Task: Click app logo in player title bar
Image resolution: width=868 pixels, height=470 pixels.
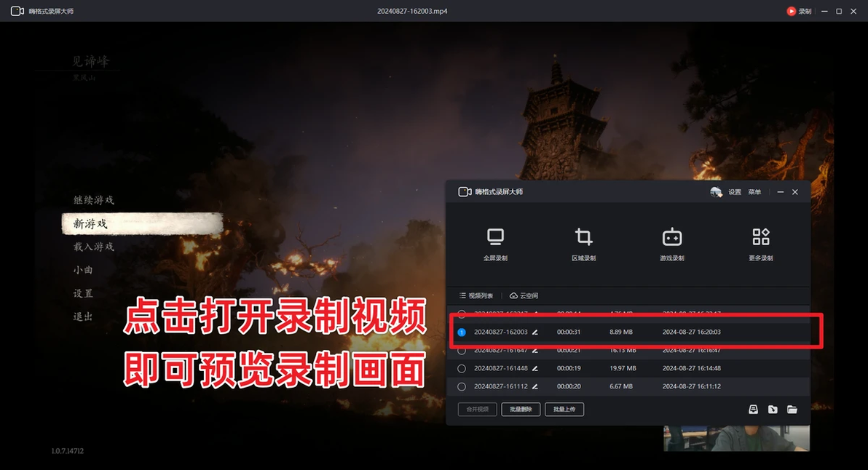Action: 17,11
